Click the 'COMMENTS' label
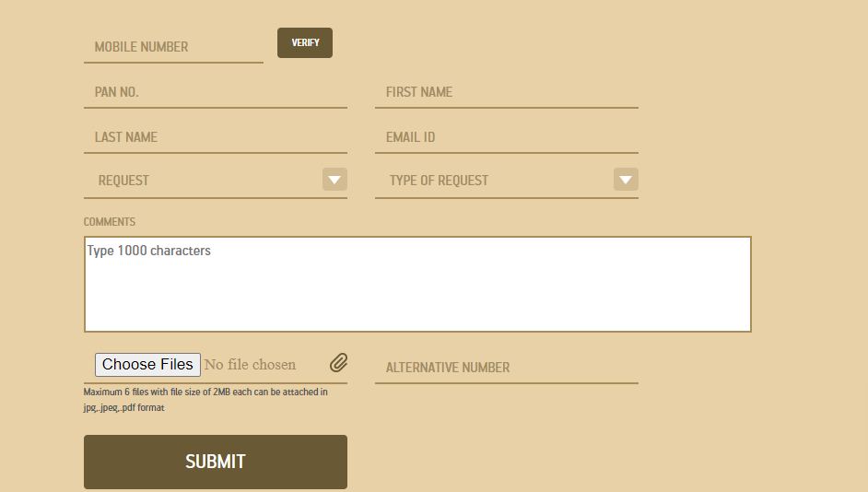Viewport: 868px width, 492px height. (x=110, y=222)
